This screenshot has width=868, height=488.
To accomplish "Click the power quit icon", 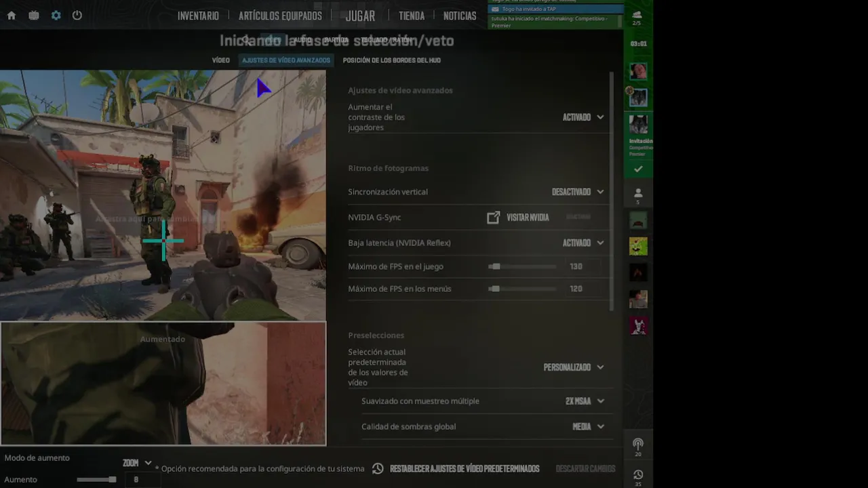I will point(77,16).
